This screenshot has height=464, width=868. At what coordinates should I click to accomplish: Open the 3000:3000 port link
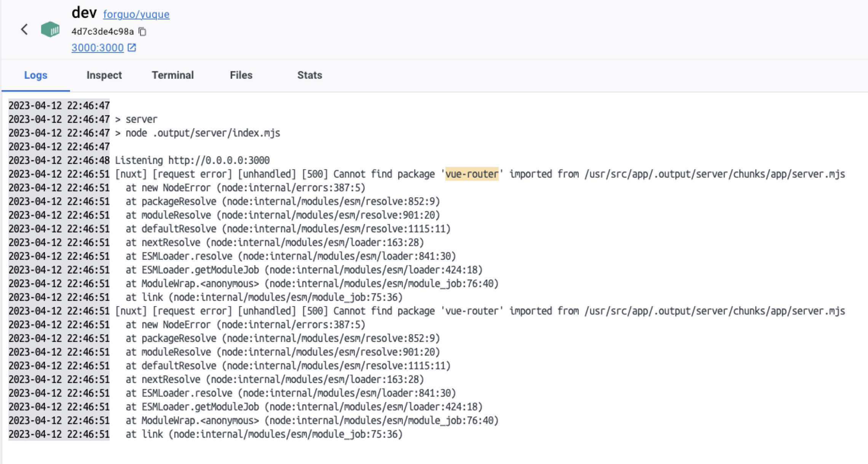click(x=97, y=48)
